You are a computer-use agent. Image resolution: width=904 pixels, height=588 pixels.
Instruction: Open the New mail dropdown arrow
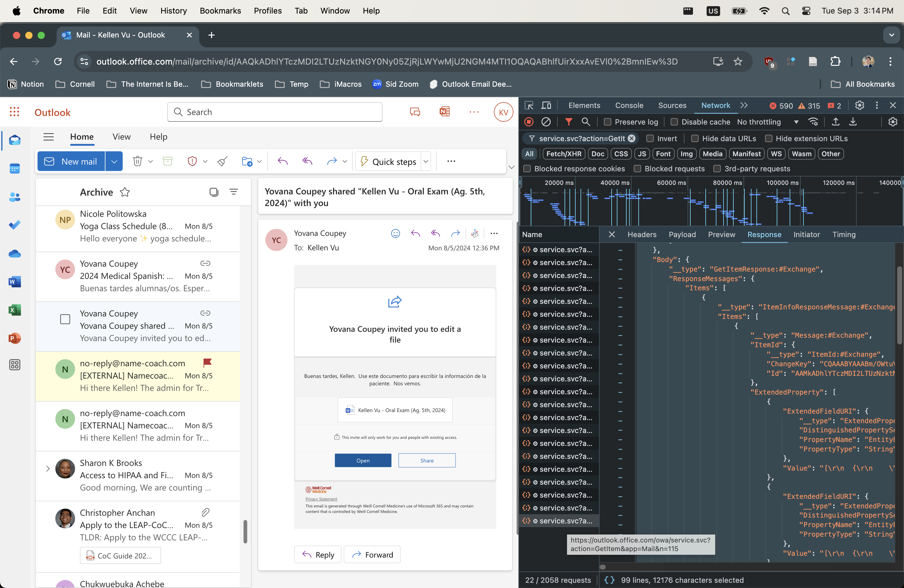[114, 161]
